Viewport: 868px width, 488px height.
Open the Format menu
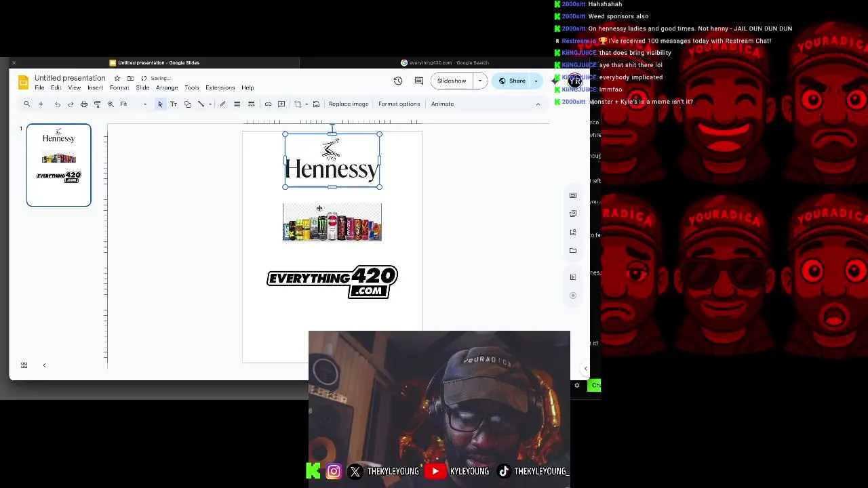point(119,87)
